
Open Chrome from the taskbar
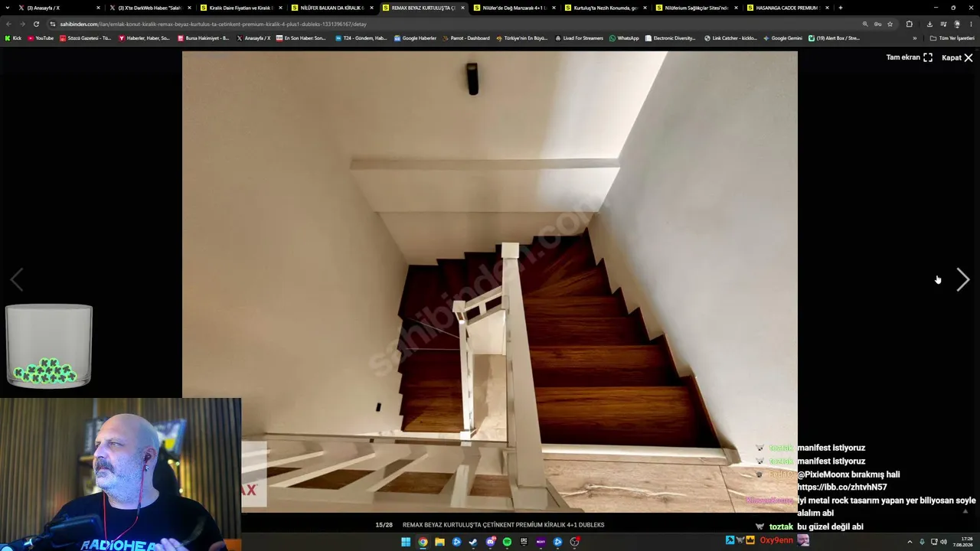tap(423, 542)
